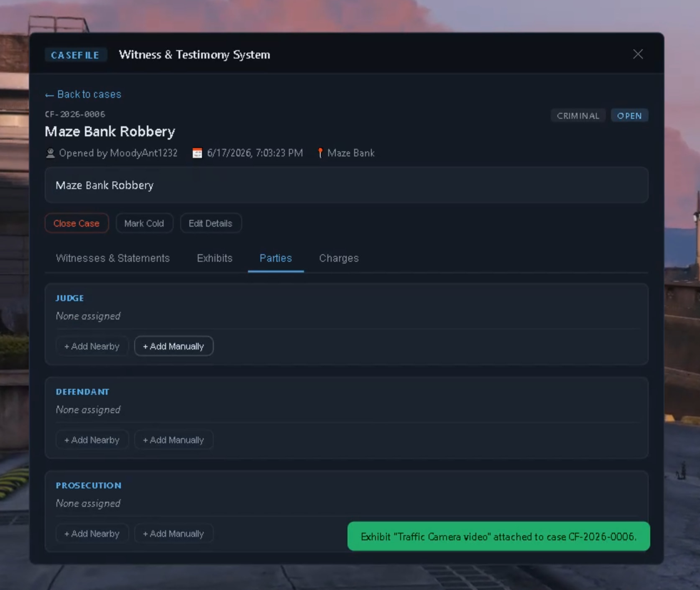Add Defendant manually
This screenshot has height=590, width=700.
(x=174, y=440)
